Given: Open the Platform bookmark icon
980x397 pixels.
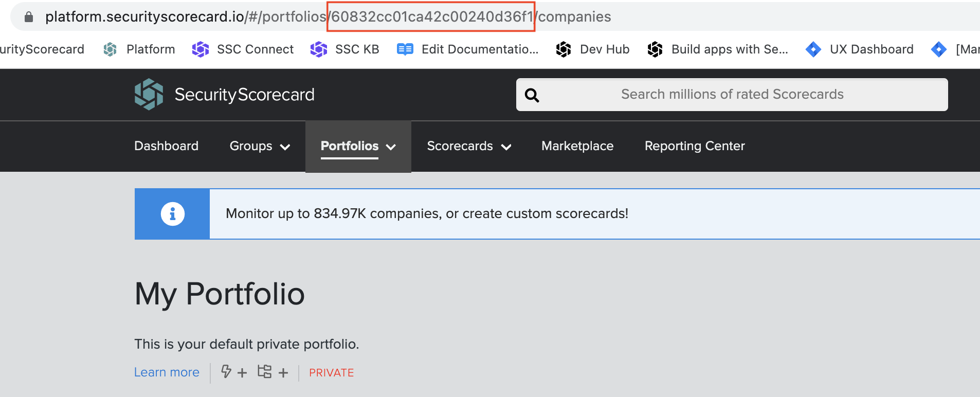Looking at the screenshot, I should pos(110,49).
